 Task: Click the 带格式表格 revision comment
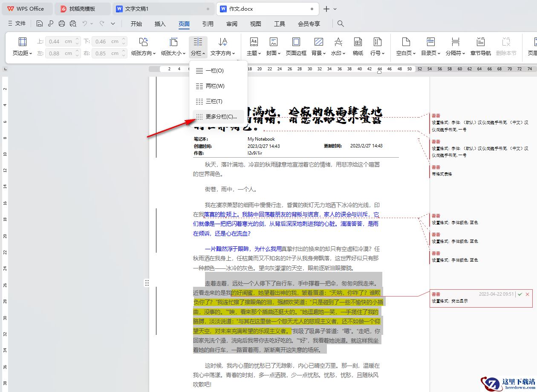point(442,171)
